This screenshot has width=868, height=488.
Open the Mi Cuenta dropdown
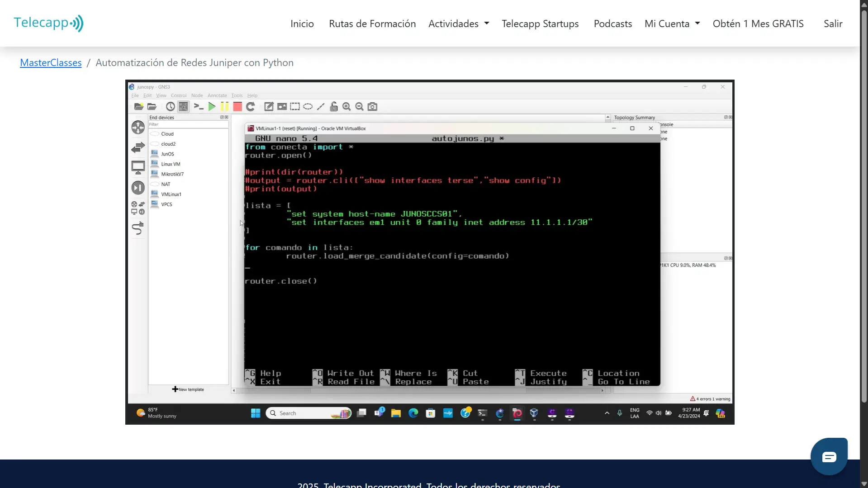tap(672, 24)
